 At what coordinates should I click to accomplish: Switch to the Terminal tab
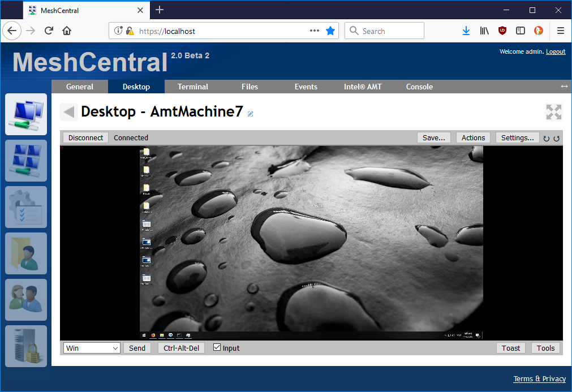(x=193, y=87)
